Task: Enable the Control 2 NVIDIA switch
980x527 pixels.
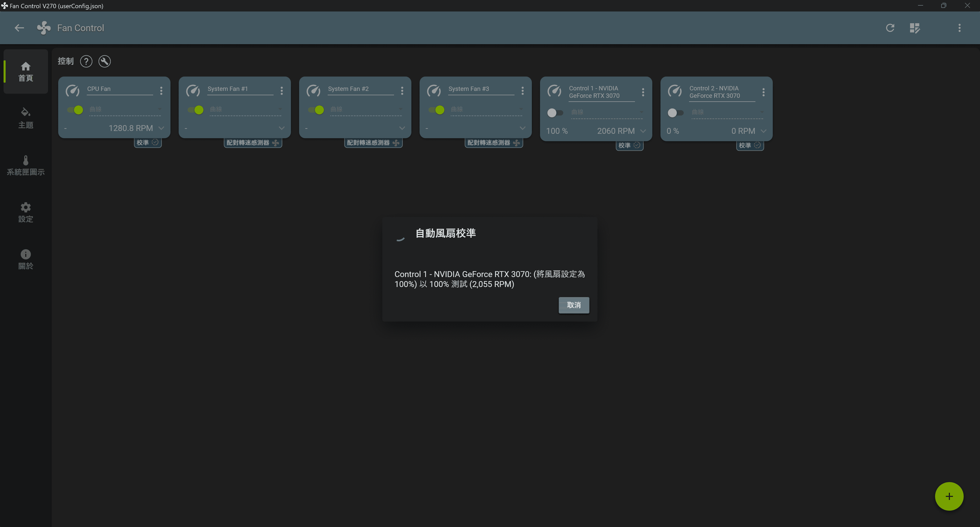Action: tap(676, 113)
